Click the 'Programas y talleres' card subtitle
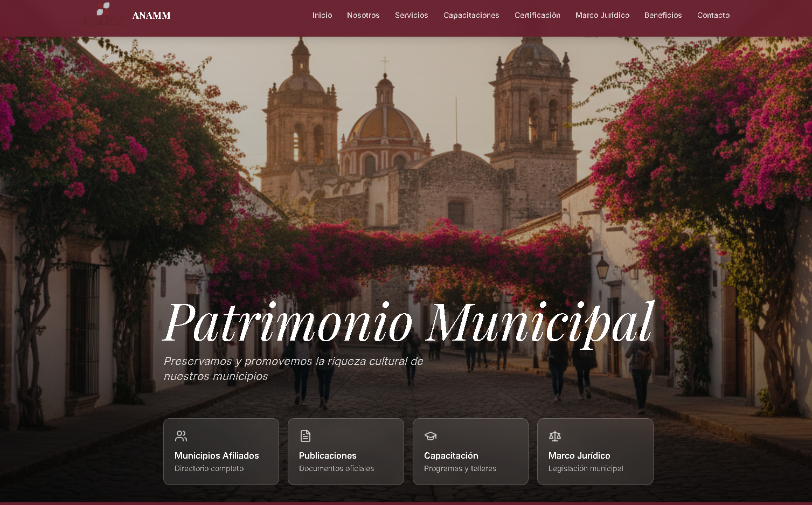 click(x=460, y=468)
